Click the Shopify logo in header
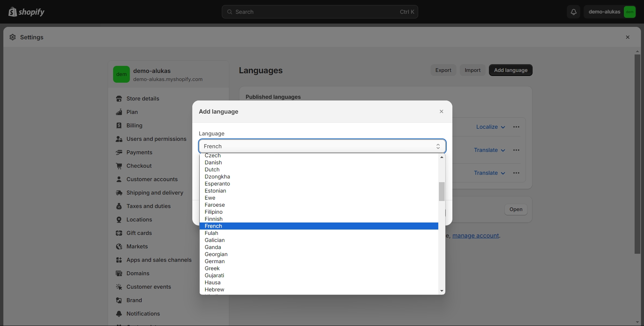The width and height of the screenshot is (644, 326). pyautogui.click(x=26, y=12)
